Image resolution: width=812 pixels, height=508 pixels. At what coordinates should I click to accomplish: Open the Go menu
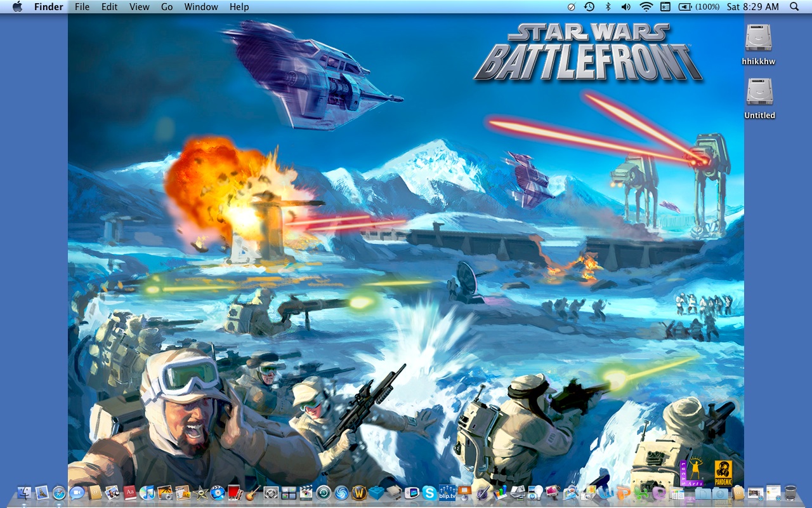[167, 7]
